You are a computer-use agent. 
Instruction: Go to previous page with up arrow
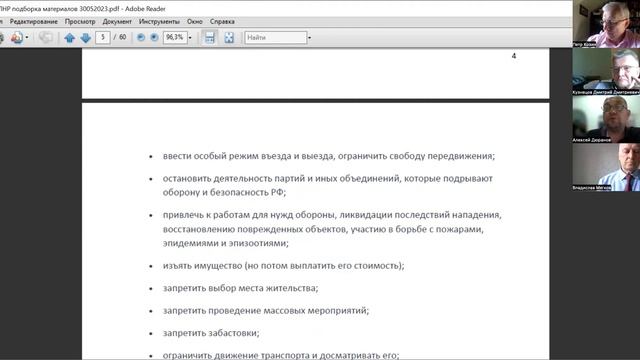[x=69, y=38]
